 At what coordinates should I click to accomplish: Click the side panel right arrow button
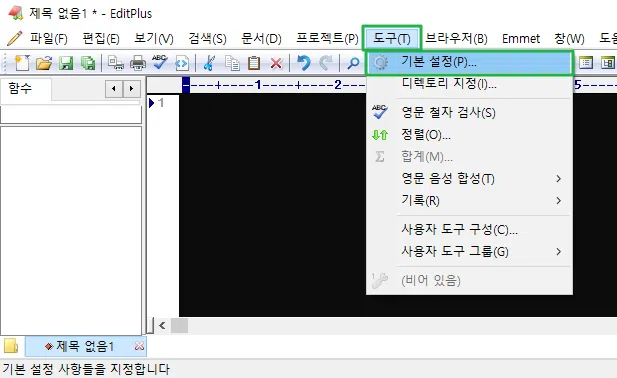(x=131, y=89)
